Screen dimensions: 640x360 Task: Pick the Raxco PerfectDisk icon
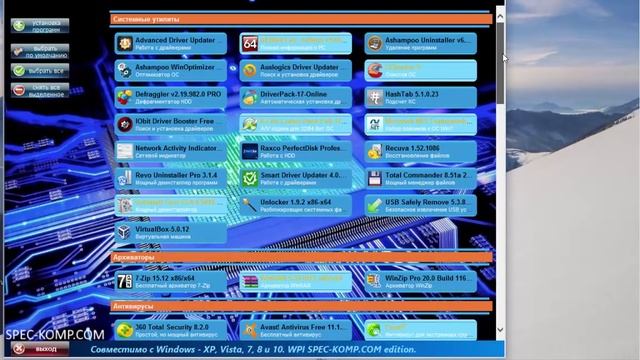point(250,151)
